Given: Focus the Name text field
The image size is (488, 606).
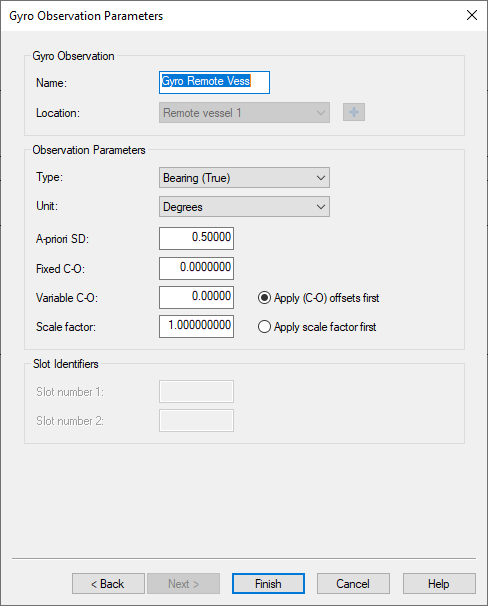Looking at the screenshot, I should coord(214,82).
